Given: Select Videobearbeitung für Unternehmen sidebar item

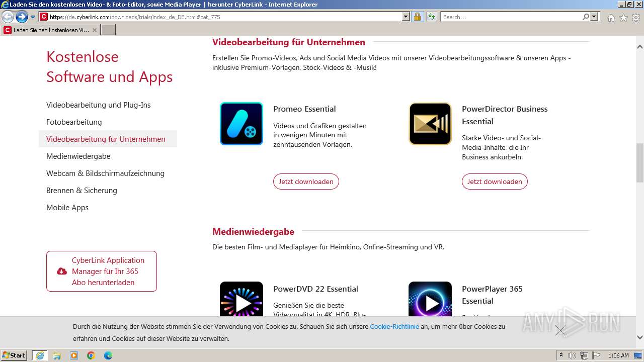Looking at the screenshot, I should coord(108,139).
